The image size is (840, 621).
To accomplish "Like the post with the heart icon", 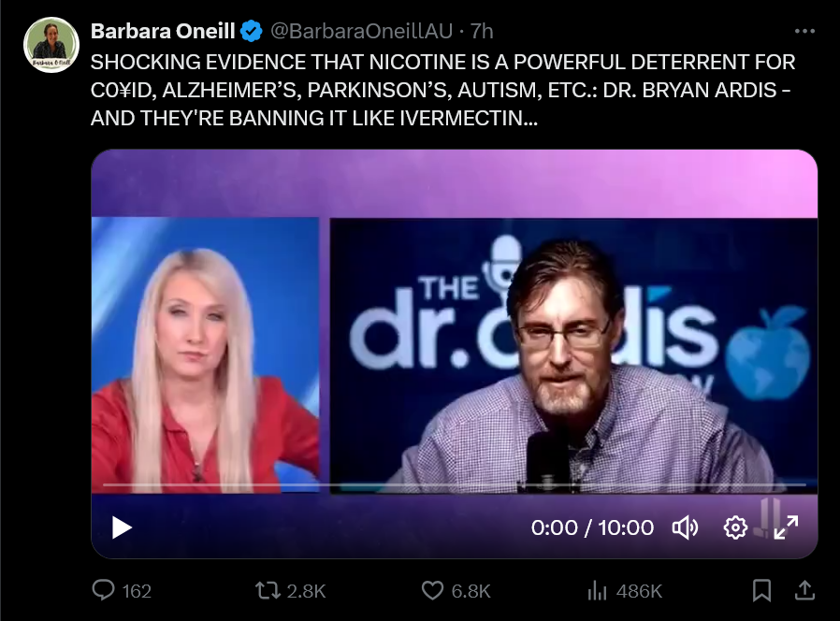I will [432, 590].
